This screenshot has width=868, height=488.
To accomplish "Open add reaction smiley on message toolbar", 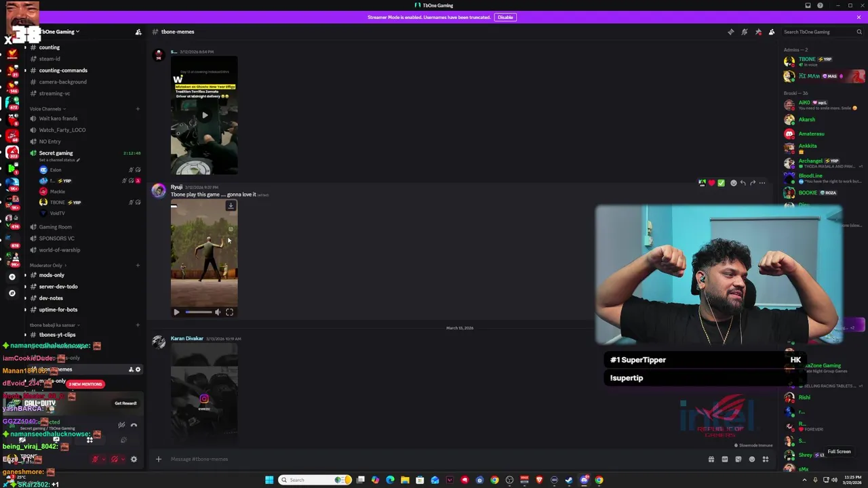I will (733, 183).
